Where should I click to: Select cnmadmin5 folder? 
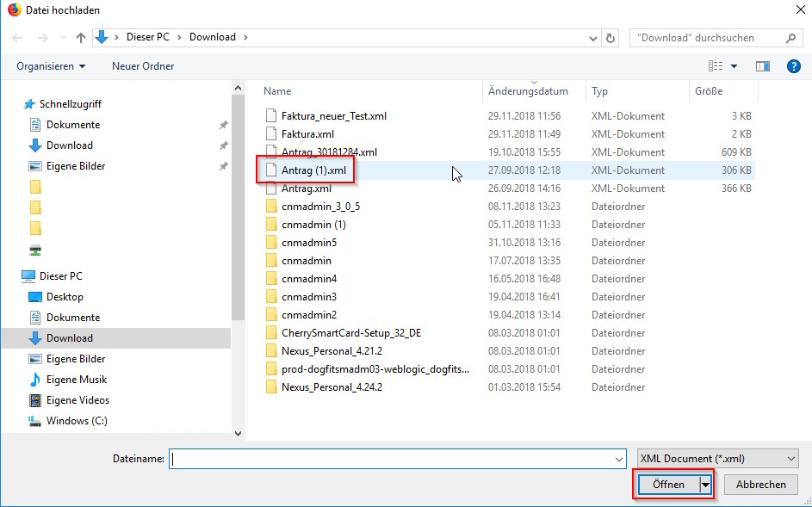pyautogui.click(x=309, y=243)
